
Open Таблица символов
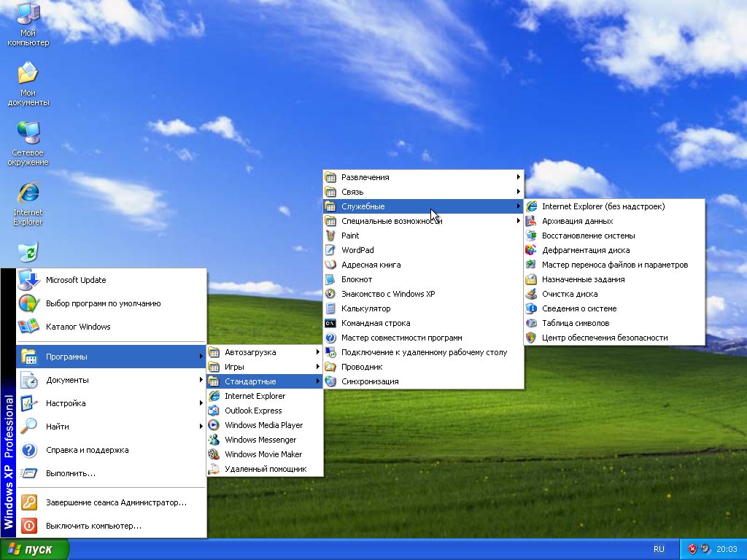[x=575, y=323]
